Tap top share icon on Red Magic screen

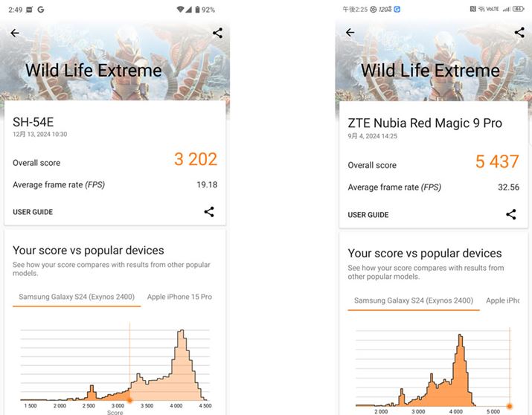pos(519,33)
